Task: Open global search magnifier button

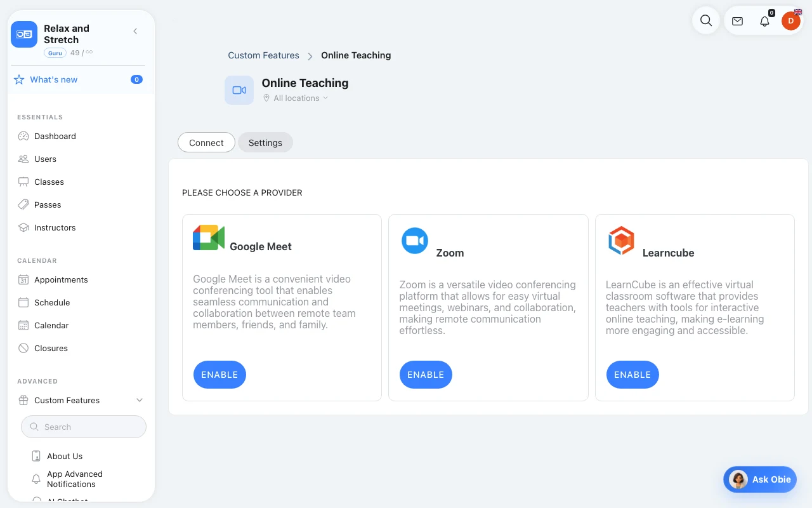Action: [706, 21]
